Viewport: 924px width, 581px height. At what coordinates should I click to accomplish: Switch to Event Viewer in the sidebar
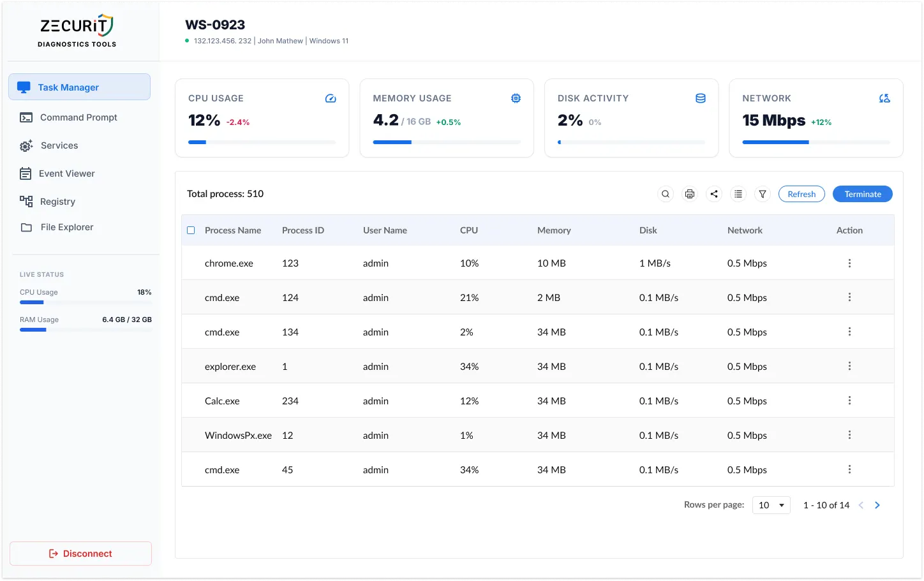pyautogui.click(x=66, y=173)
